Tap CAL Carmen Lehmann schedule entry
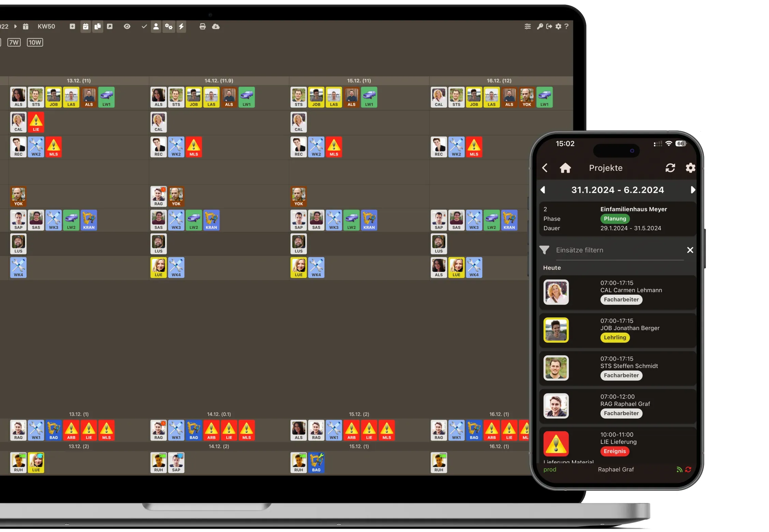769x532 pixels. click(x=617, y=292)
